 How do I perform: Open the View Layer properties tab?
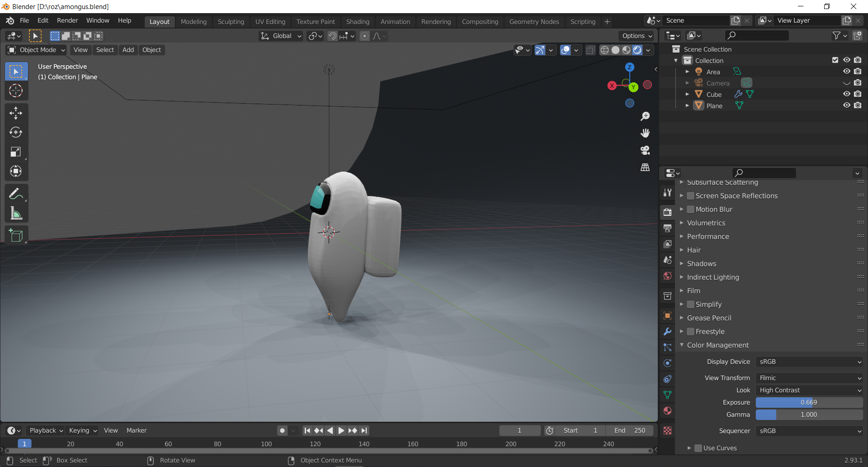tap(667, 244)
